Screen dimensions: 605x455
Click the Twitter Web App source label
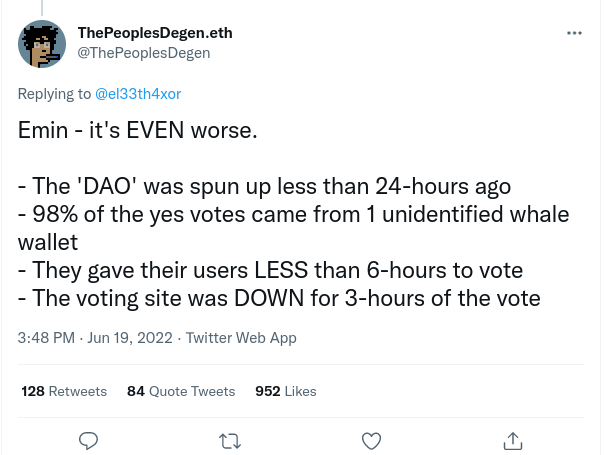pos(241,338)
